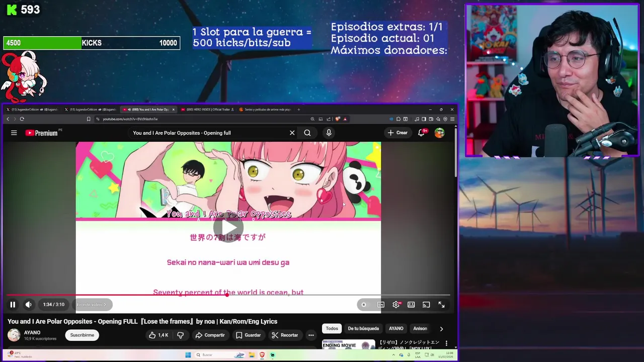Viewport: 644px width, 362px height.
Task: Pause the video with the player pause button
Action: pos(13,305)
